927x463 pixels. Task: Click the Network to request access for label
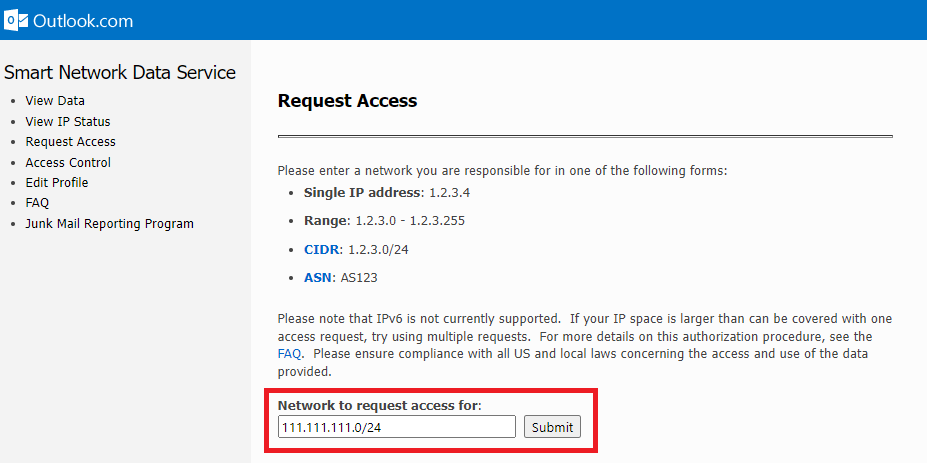(379, 405)
